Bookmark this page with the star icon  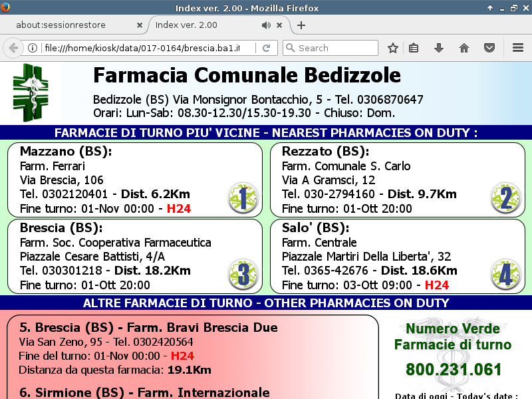pos(393,48)
